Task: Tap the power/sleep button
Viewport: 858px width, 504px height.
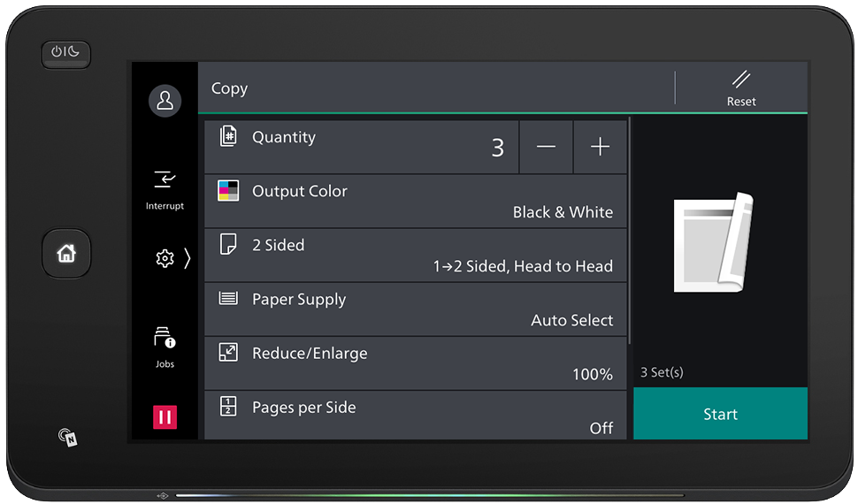Action: (65, 54)
